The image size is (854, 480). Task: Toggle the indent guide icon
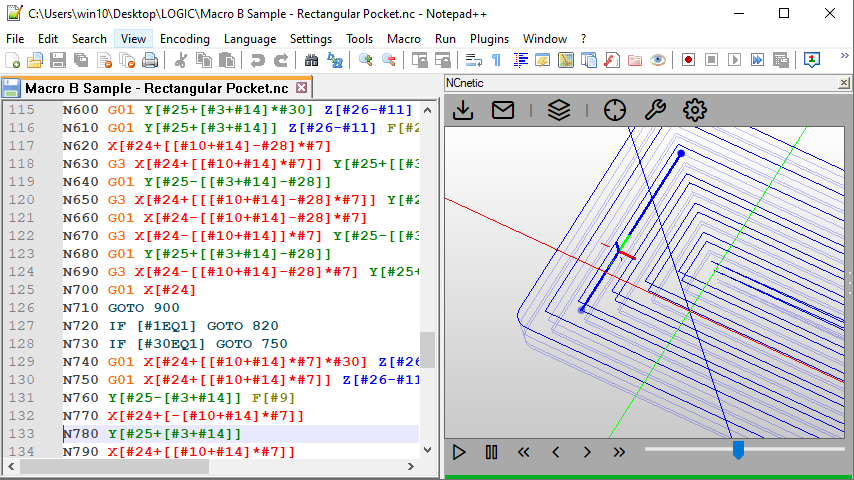(x=520, y=60)
